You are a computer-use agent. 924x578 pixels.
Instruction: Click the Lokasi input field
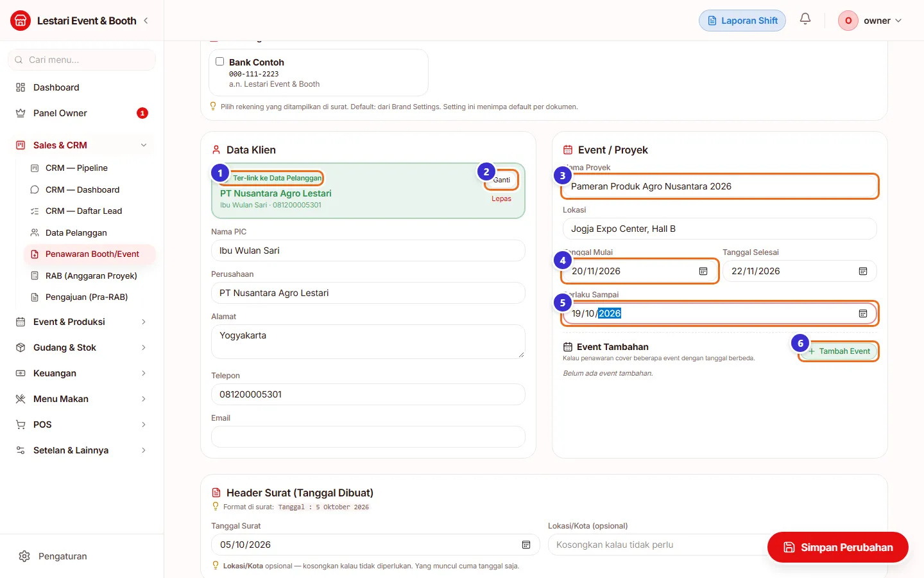(x=720, y=229)
